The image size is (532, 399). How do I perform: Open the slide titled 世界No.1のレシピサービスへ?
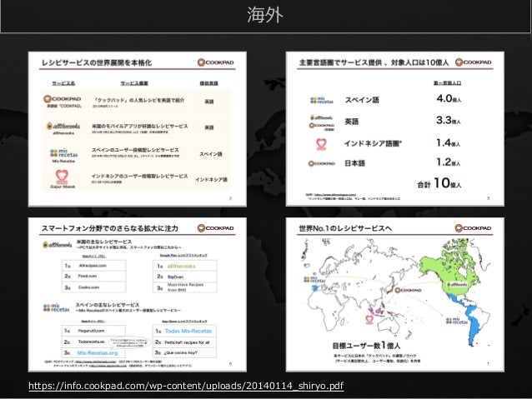point(395,295)
